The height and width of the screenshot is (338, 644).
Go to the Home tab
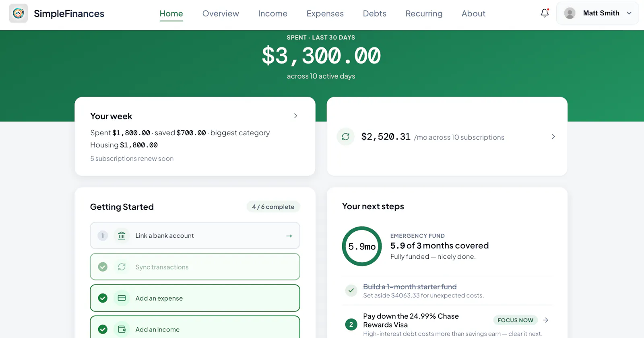click(171, 13)
